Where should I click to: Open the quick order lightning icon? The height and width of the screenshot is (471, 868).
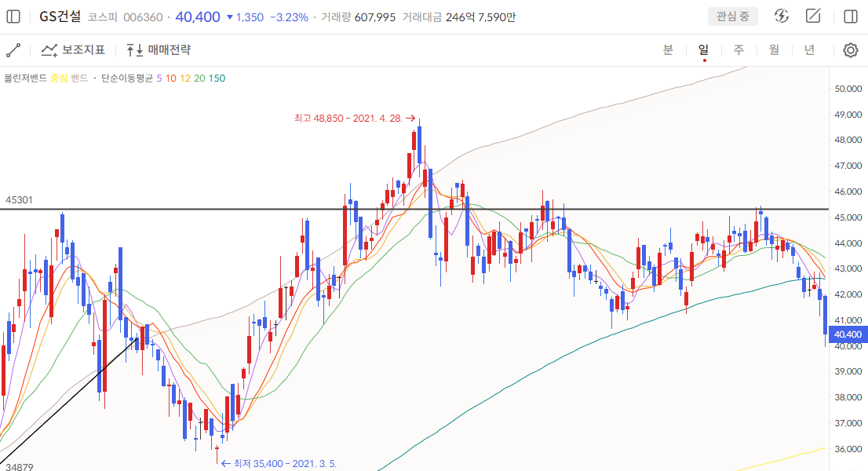pyautogui.click(x=781, y=16)
